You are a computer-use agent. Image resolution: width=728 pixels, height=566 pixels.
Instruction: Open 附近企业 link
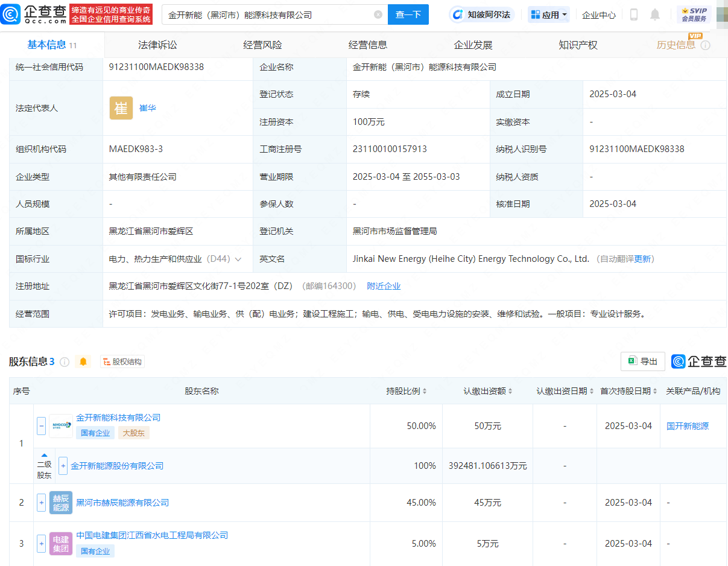[384, 286]
